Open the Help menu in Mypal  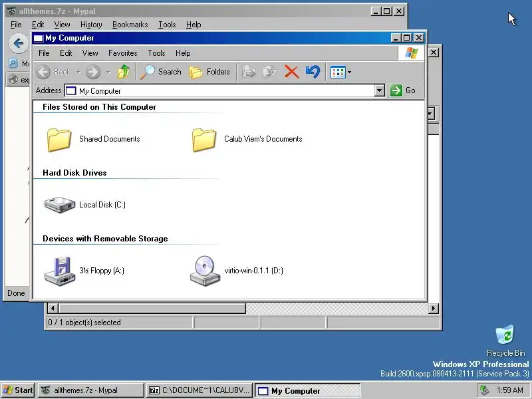tap(194, 25)
